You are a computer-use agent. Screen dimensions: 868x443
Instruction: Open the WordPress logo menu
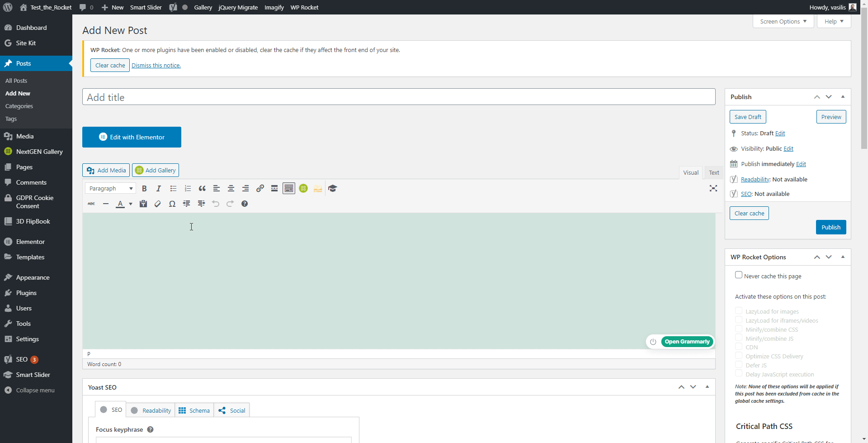8,7
